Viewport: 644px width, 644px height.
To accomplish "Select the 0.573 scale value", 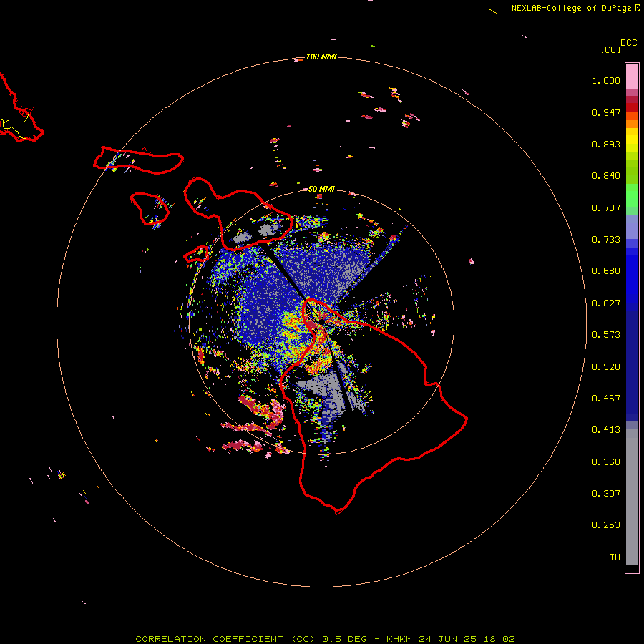I will pyautogui.click(x=606, y=335).
